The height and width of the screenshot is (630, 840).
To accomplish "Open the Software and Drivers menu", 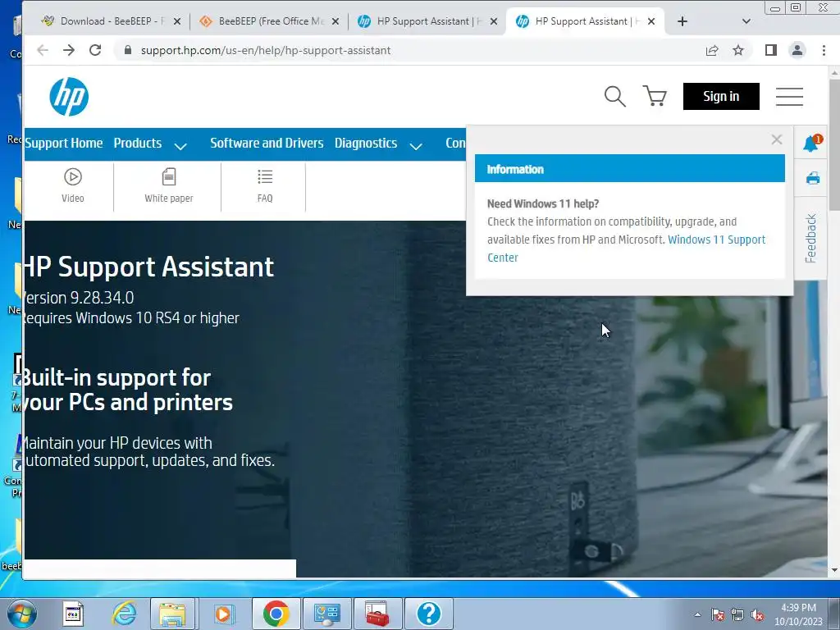I will click(x=267, y=143).
